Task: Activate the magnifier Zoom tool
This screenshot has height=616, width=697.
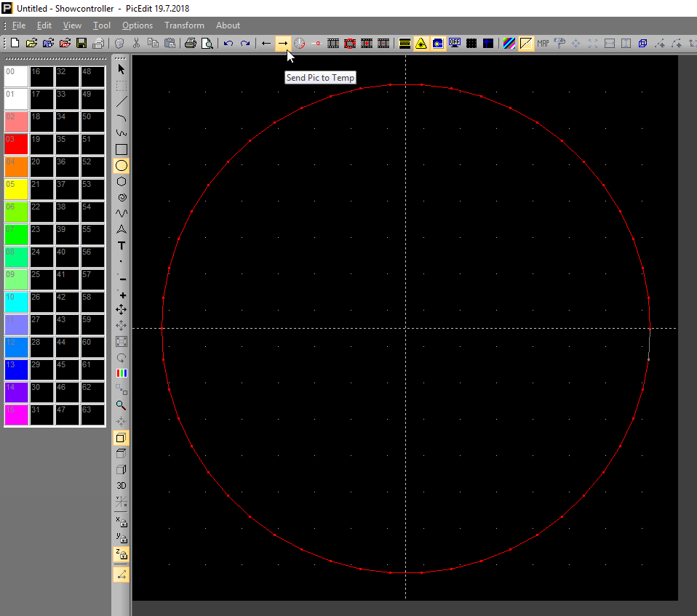Action: click(x=122, y=405)
